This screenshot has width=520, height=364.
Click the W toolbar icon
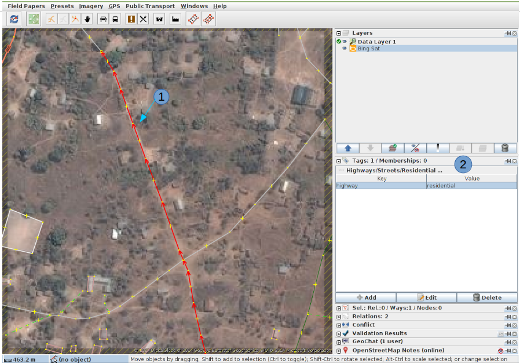point(159,19)
